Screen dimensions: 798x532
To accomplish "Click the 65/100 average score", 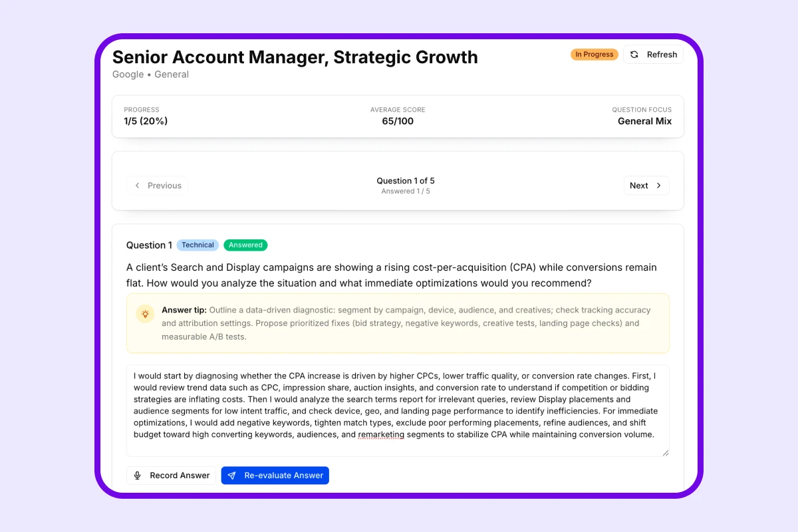I will point(398,121).
